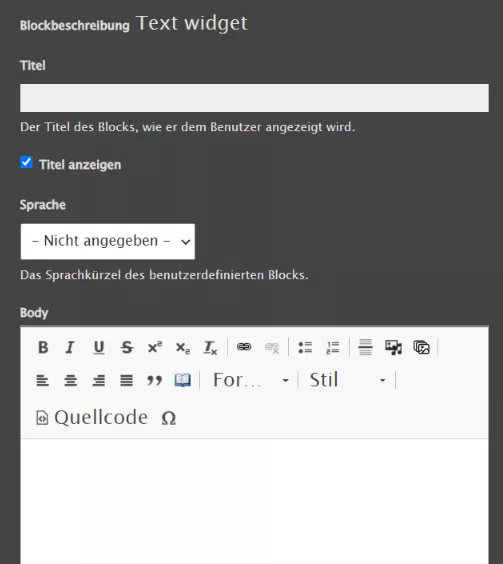Toggle Subscript formatting
Viewport: 503px width, 564px height.
tap(183, 347)
